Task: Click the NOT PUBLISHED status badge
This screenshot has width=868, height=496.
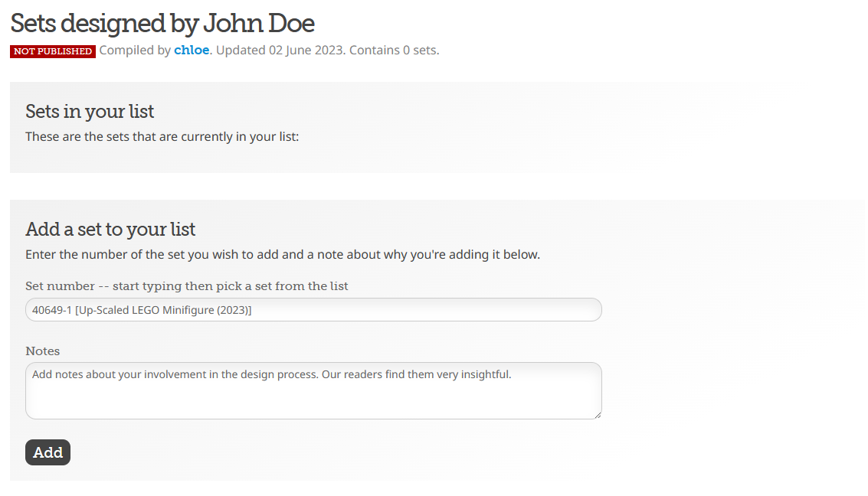Action: [x=53, y=51]
